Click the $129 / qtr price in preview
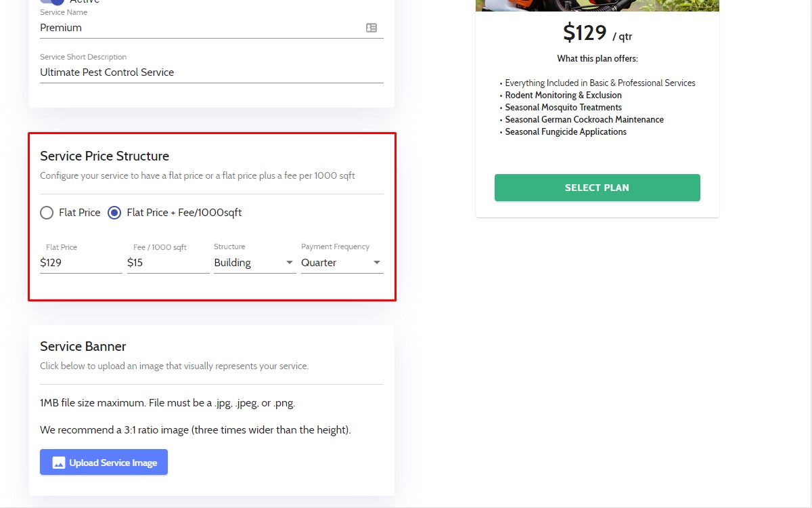 (597, 33)
